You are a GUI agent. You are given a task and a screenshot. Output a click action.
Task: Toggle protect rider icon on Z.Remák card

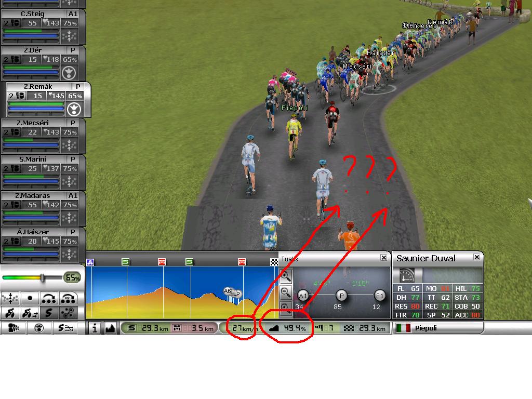pyautogui.click(x=74, y=109)
